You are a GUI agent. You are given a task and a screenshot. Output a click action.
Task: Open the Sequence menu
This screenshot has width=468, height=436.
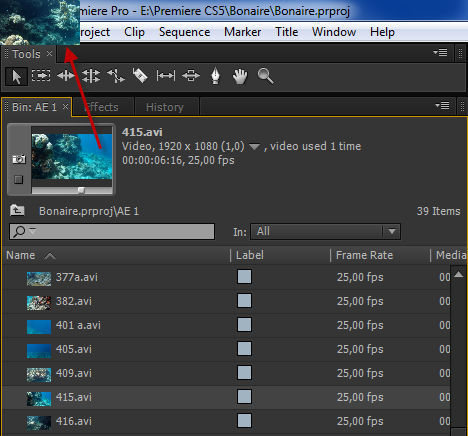click(184, 32)
